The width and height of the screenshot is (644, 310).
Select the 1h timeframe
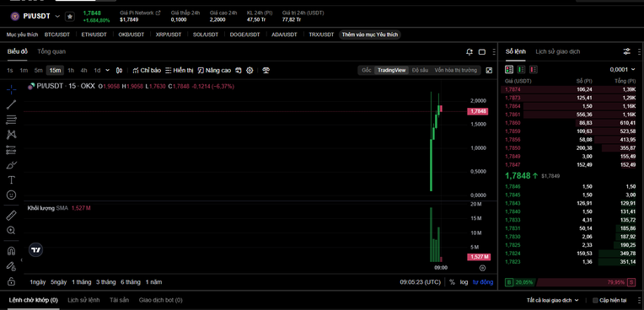(x=71, y=70)
